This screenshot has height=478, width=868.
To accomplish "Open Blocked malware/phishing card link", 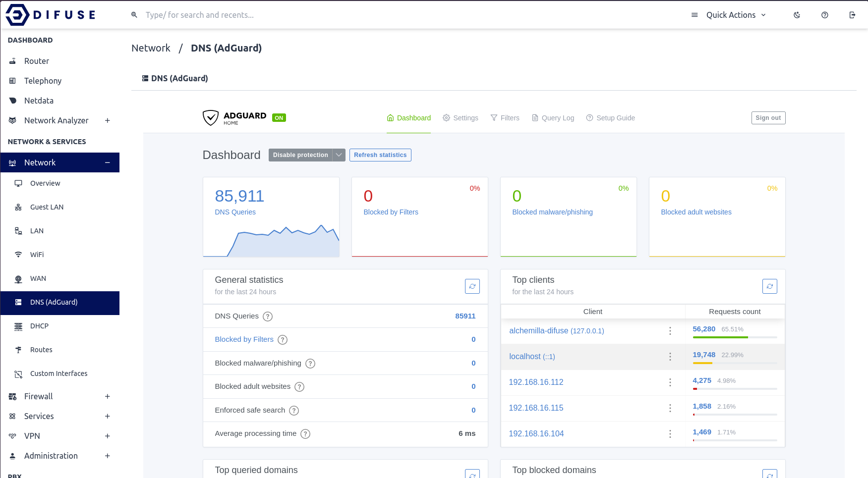I will (x=552, y=212).
